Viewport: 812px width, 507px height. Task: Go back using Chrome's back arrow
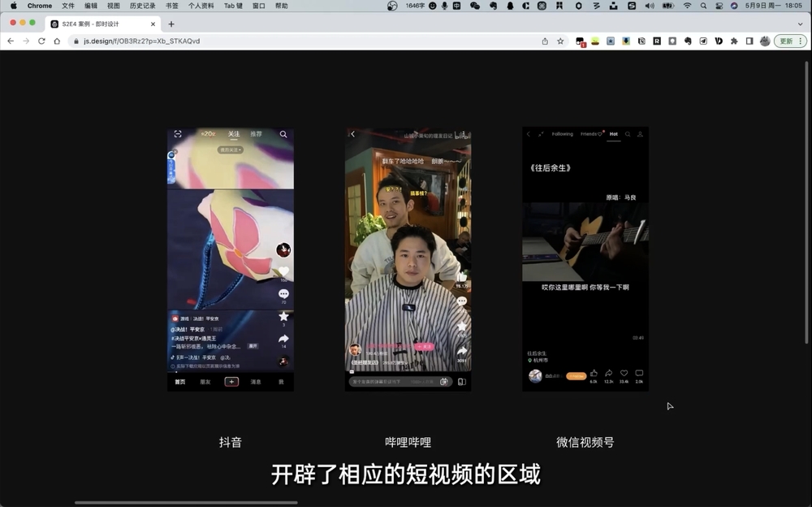click(x=11, y=41)
